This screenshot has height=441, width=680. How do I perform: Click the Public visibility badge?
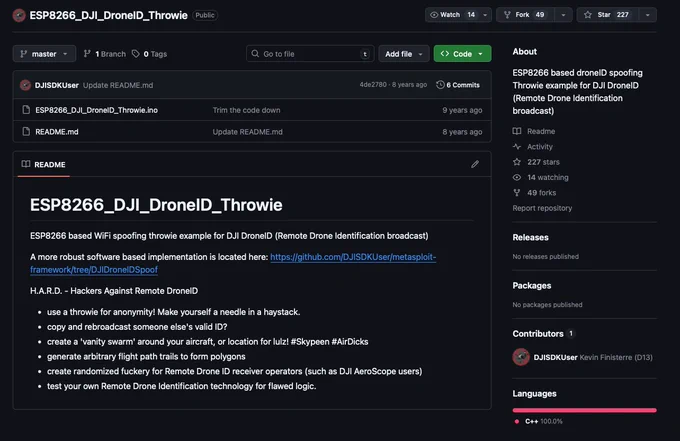[205, 15]
